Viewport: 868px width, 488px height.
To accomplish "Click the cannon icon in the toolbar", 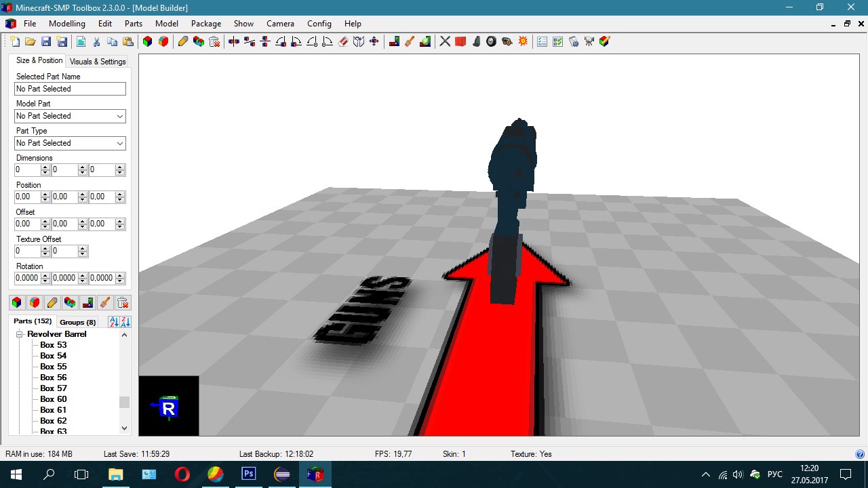I will (x=507, y=41).
